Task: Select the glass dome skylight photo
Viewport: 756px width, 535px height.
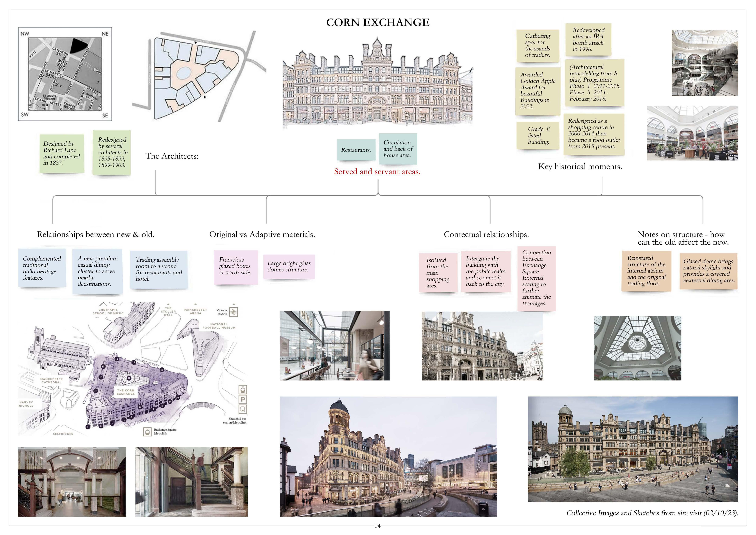Action: pyautogui.click(x=637, y=348)
